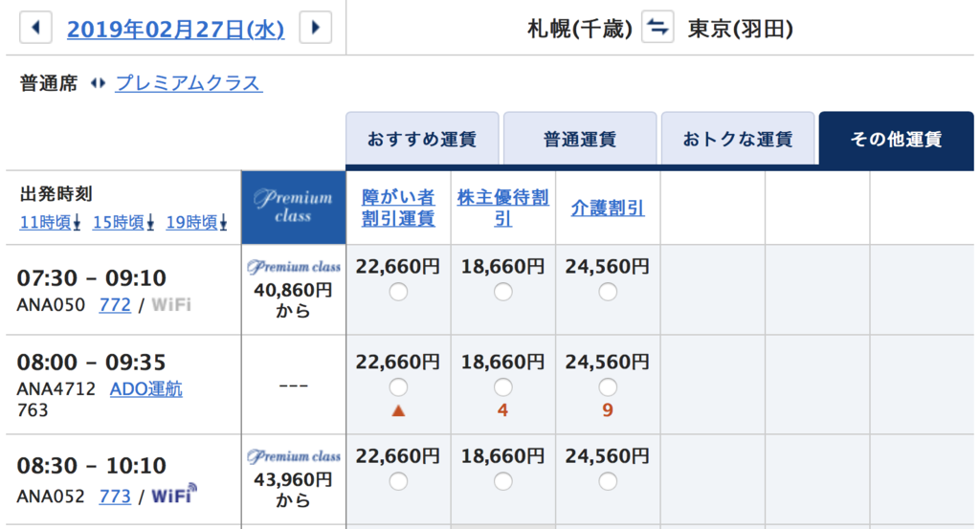
Task: Select 24,560円 fare for ANA050
Action: (x=608, y=292)
